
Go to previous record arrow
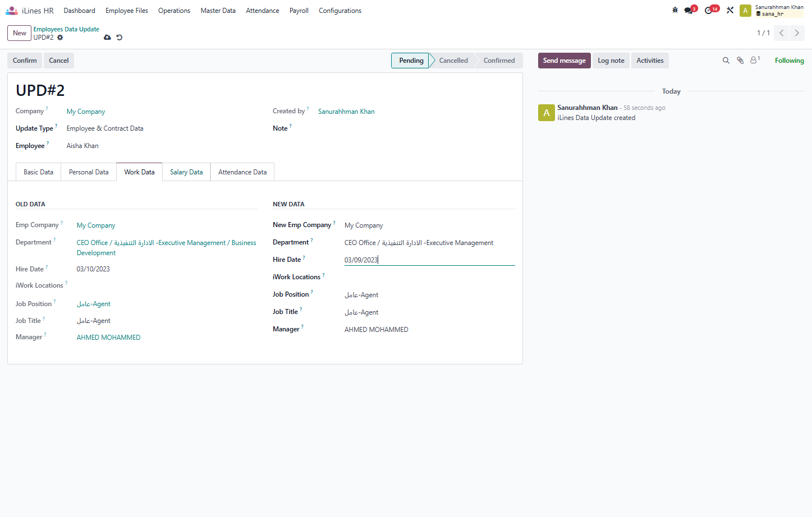(x=781, y=33)
